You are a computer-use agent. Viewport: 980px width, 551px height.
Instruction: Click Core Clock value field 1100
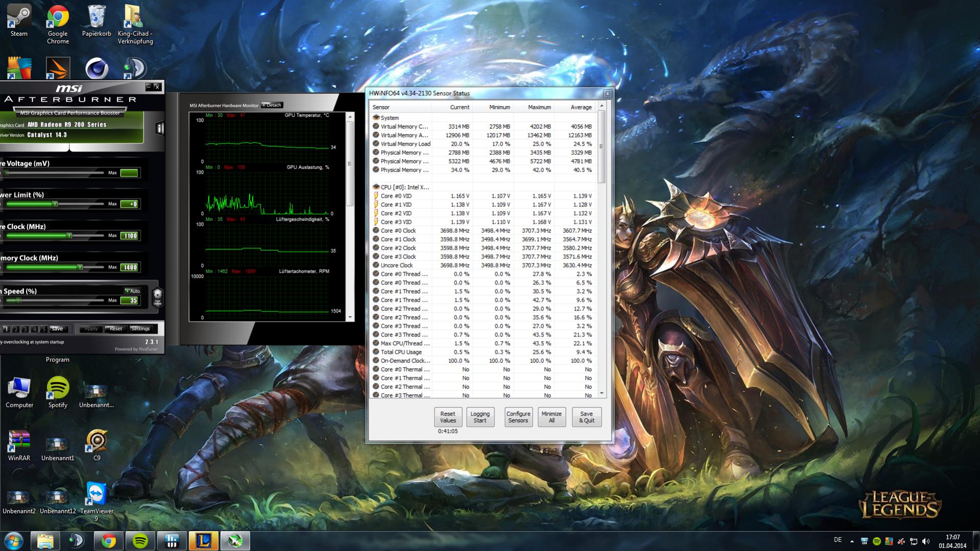click(x=130, y=236)
